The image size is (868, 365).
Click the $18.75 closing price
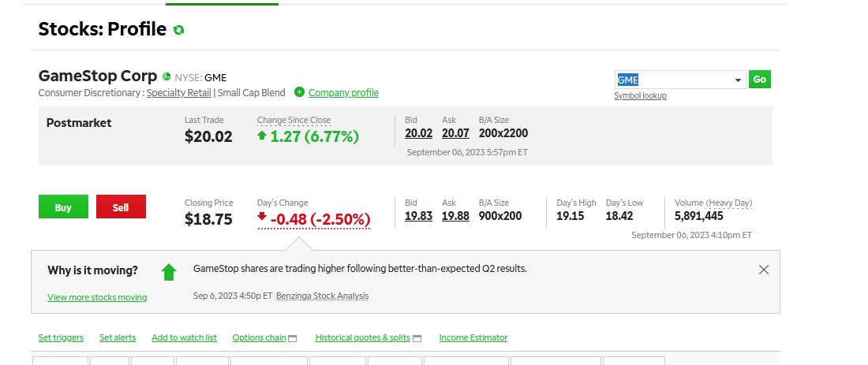click(208, 220)
